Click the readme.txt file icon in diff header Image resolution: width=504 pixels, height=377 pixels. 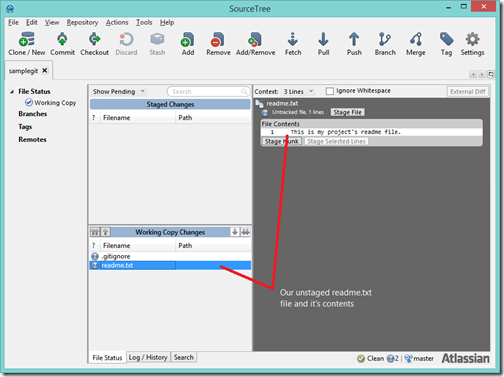(259, 104)
